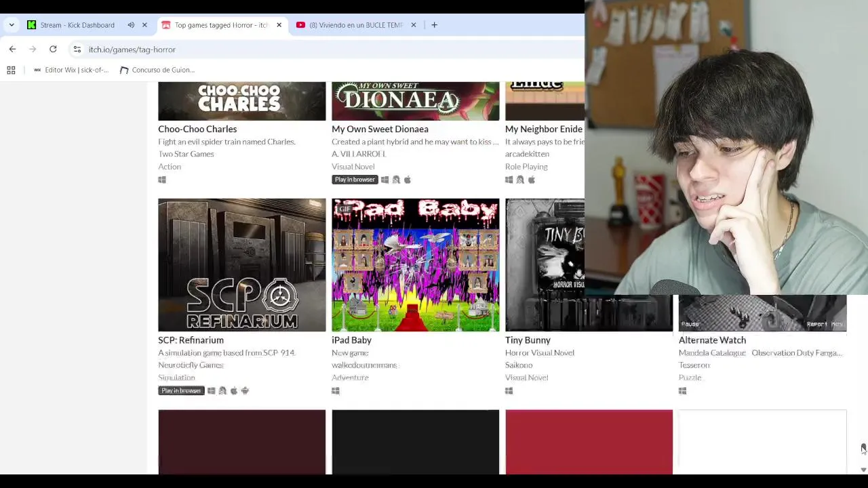Viewport: 868px width, 488px height.
Task: Click Windows icon under Tiny Bunny
Action: click(509, 391)
